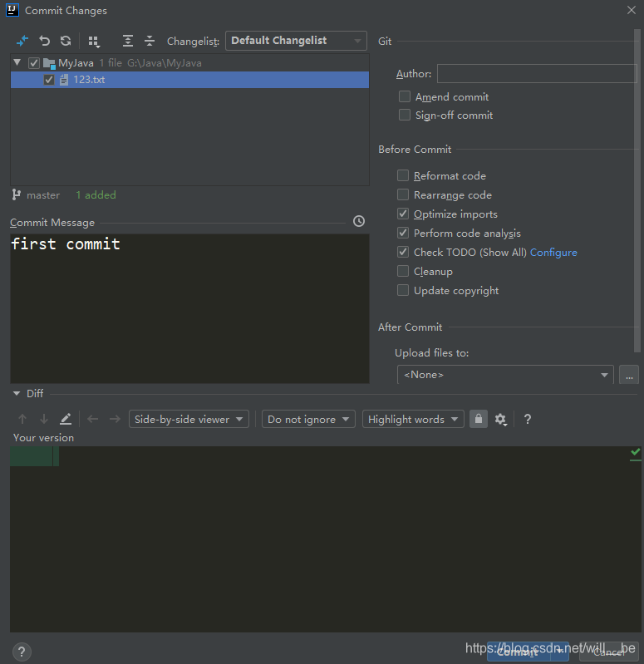Screen dimensions: 644x664
Task: Toggle the 123.txt file checkbox
Action: (x=49, y=80)
